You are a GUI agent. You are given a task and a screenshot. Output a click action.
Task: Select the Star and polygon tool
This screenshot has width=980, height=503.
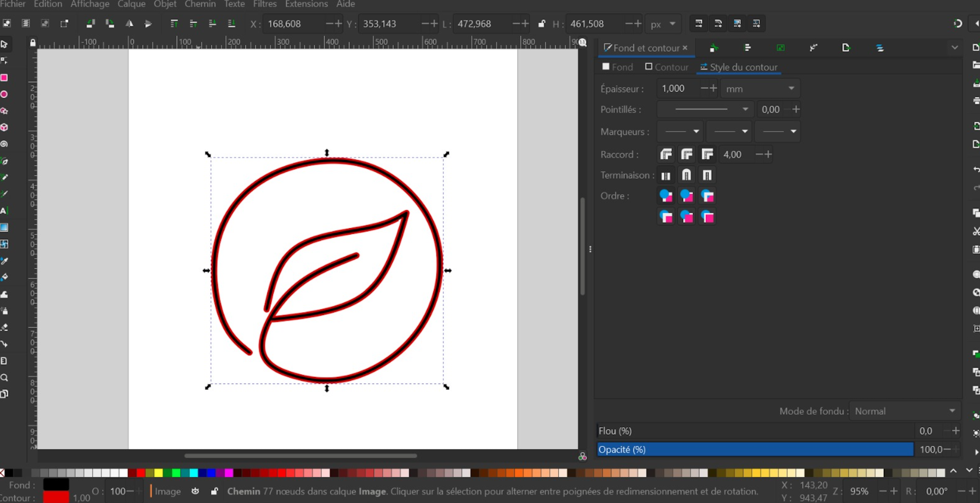[4, 111]
